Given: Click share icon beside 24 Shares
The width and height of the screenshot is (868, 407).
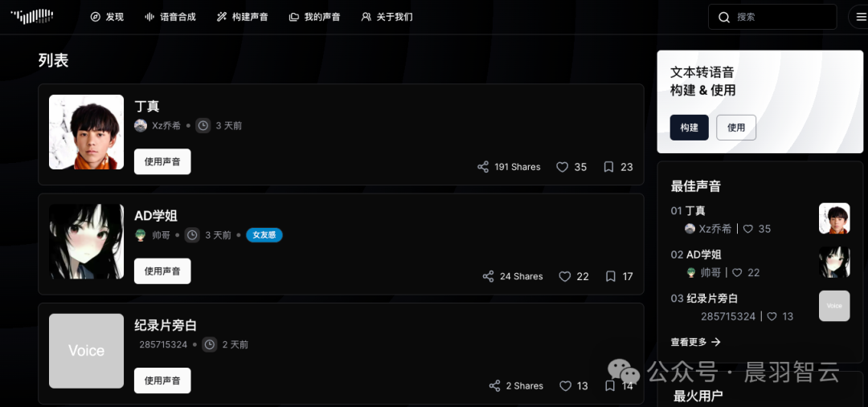Looking at the screenshot, I should click(488, 276).
